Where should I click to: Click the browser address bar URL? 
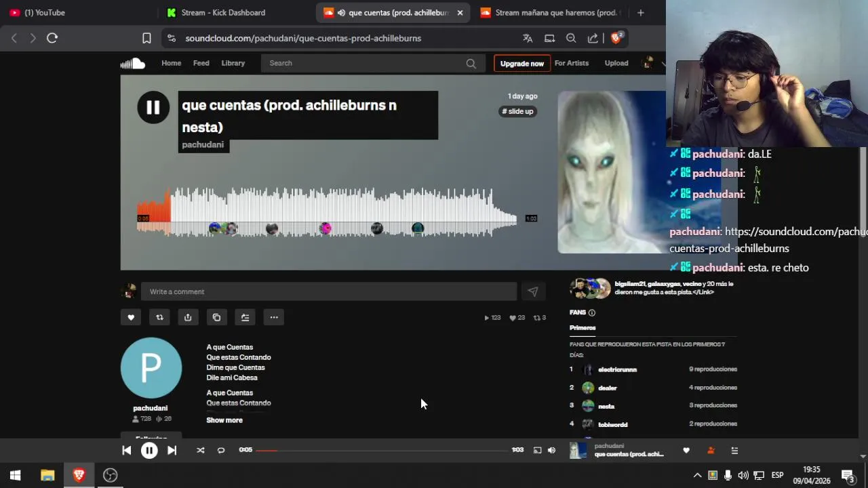pos(303,39)
